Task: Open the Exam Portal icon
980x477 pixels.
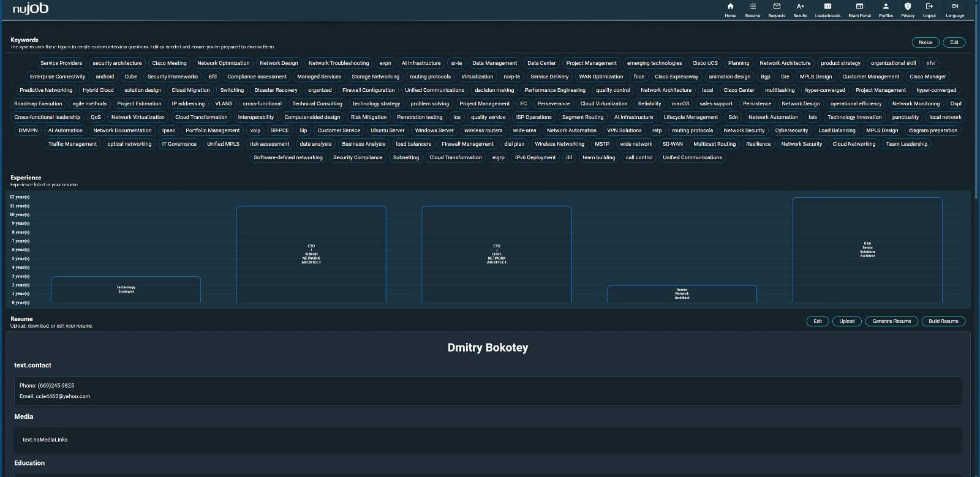Action: coord(859,7)
